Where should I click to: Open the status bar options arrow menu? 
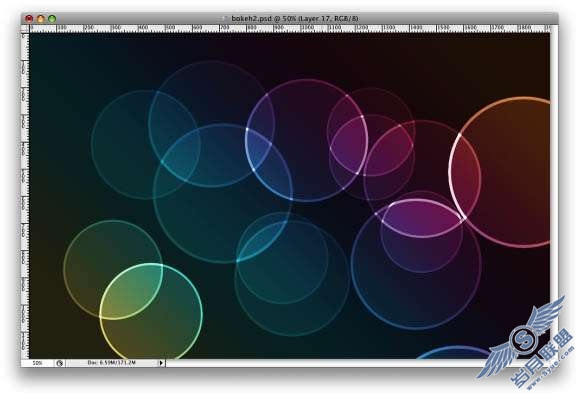(x=161, y=363)
